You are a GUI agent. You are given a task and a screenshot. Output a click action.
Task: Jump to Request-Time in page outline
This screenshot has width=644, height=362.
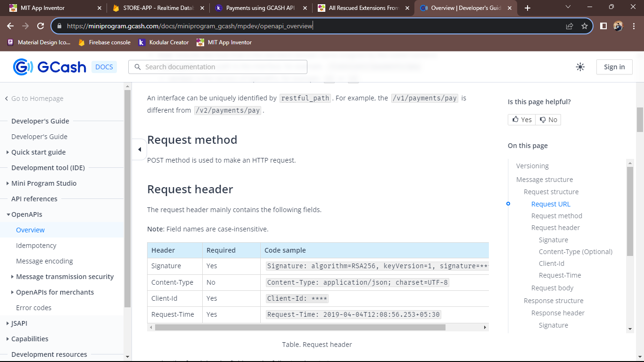click(560, 275)
